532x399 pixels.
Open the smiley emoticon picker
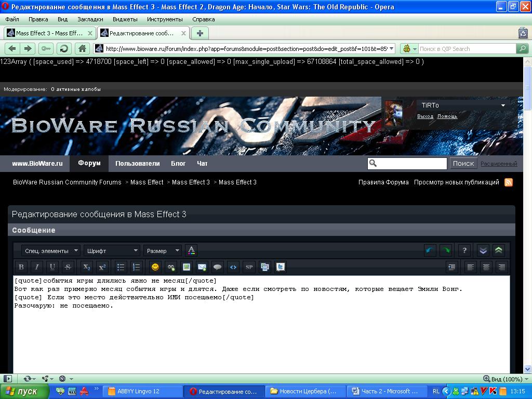pos(155,267)
